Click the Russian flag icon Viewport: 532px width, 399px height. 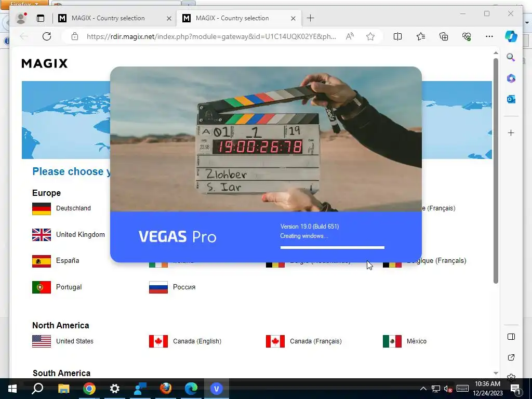pyautogui.click(x=158, y=287)
